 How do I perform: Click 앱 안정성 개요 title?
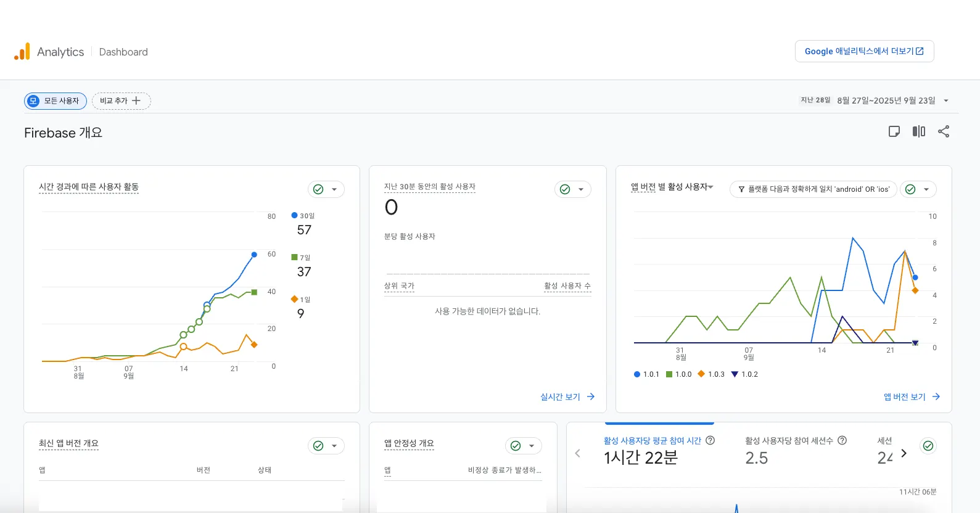[409, 443]
